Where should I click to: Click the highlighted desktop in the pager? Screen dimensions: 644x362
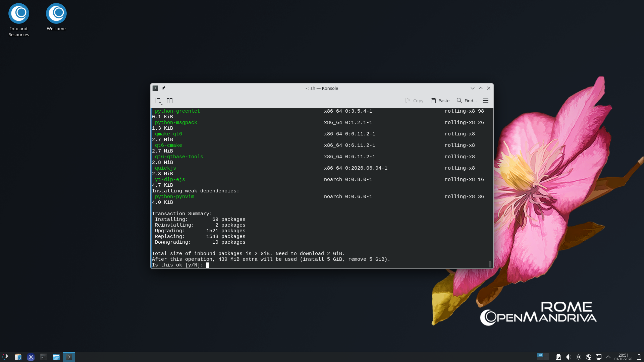540,355
